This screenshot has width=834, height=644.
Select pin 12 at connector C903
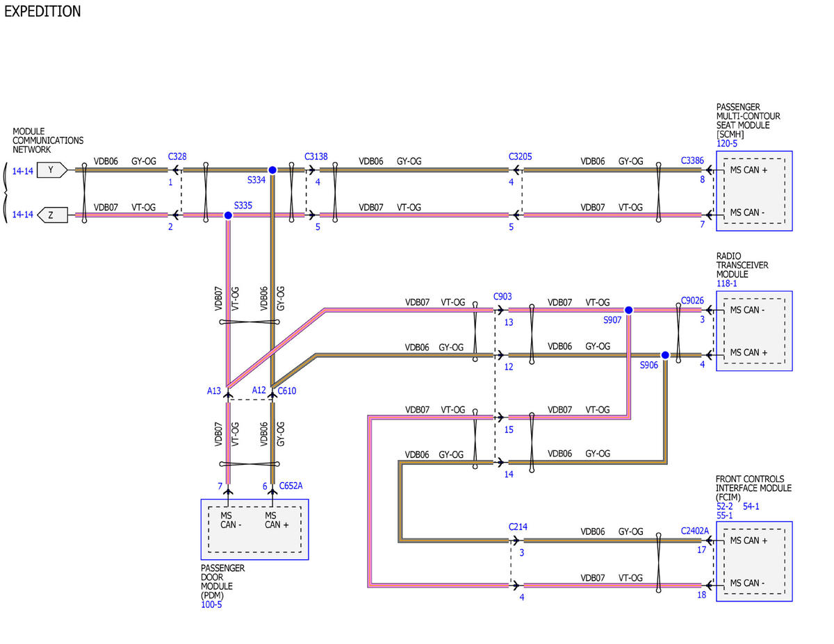(509, 367)
